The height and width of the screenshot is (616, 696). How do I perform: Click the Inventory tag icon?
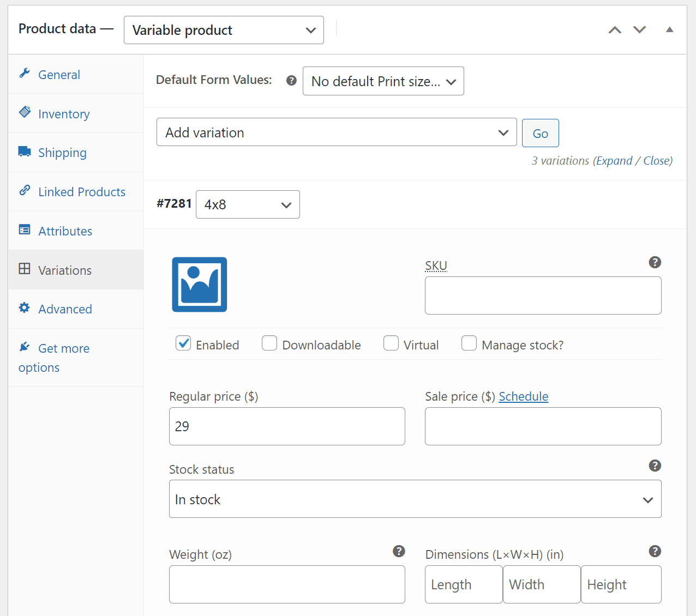coord(25,112)
